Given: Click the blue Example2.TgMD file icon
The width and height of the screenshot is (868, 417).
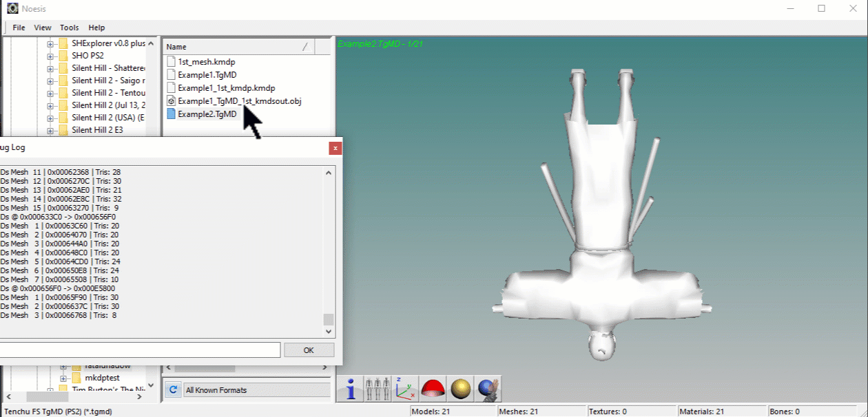Looking at the screenshot, I should [x=172, y=114].
